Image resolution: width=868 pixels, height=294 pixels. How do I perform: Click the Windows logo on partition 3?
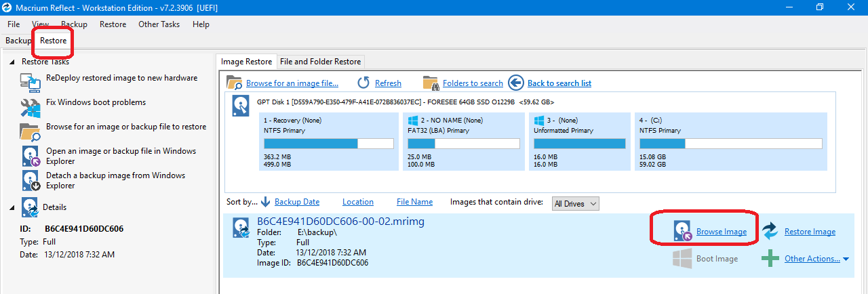coord(540,121)
